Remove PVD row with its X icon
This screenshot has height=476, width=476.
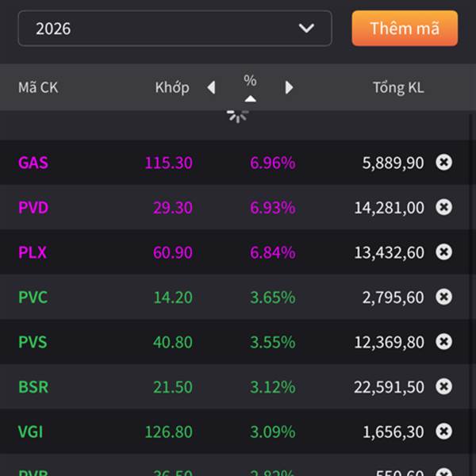444,207
